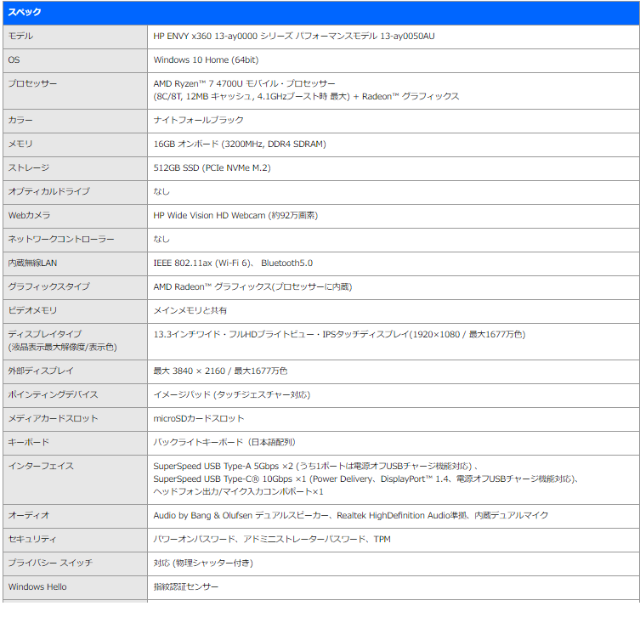
Task: Select the グラフィックスタイプ label
Action: click(x=49, y=287)
